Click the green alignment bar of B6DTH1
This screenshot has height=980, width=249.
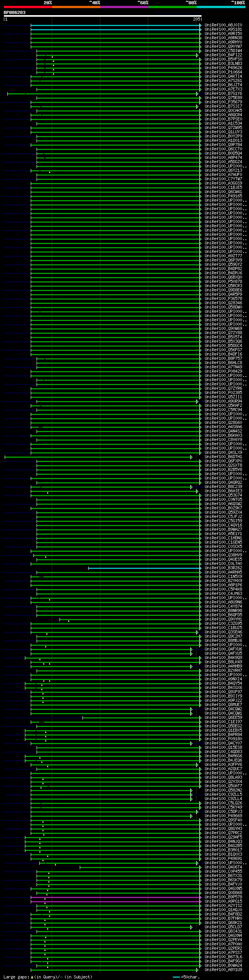[98, 457]
